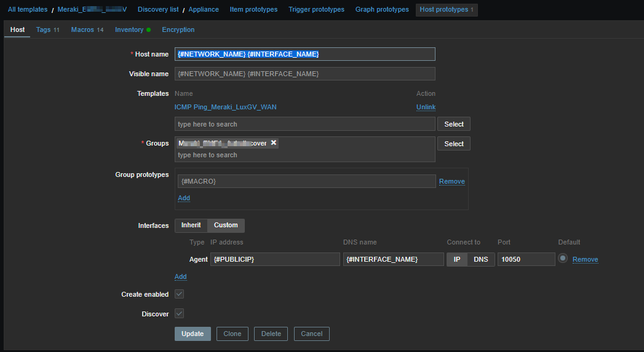The height and width of the screenshot is (352, 644).
Task: Click into the Host name field
Action: [304, 54]
